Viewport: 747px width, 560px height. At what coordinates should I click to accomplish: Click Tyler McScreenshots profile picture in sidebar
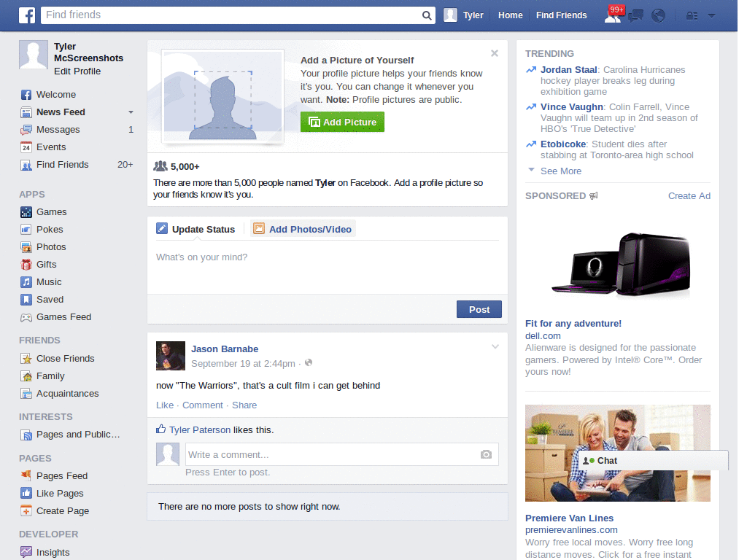click(x=34, y=55)
